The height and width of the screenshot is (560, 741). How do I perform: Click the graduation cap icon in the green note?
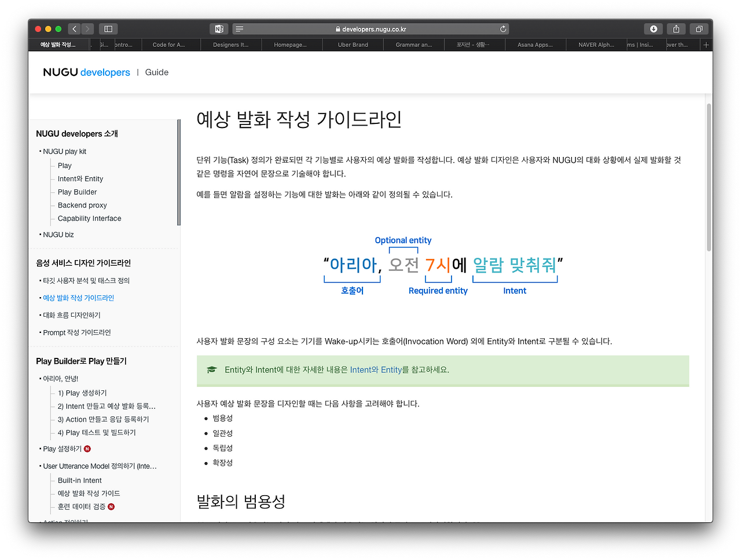click(211, 369)
